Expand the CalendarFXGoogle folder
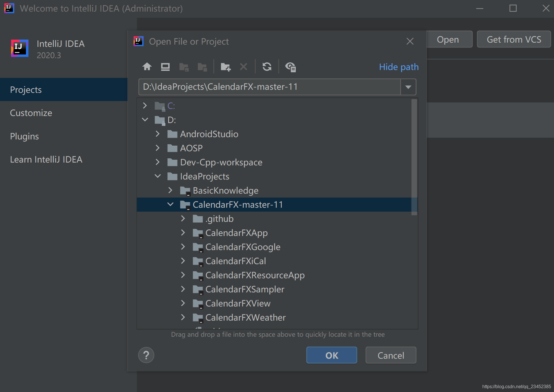554x392 pixels. point(183,247)
